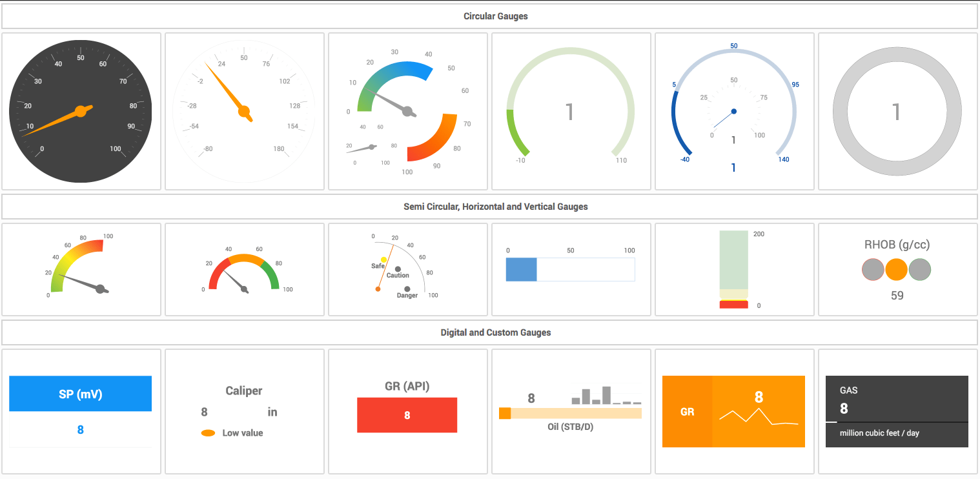Click the million cubic feet / day text
The image size is (980, 479).
pyautogui.click(x=879, y=433)
